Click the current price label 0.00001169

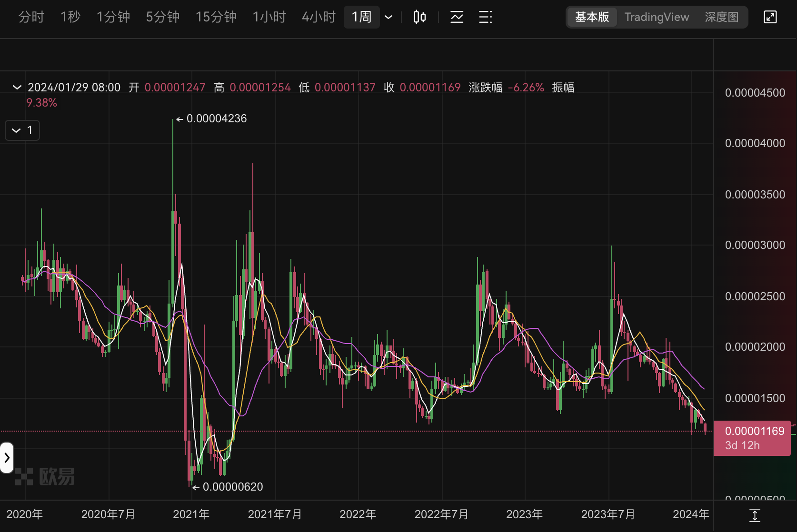(754, 431)
